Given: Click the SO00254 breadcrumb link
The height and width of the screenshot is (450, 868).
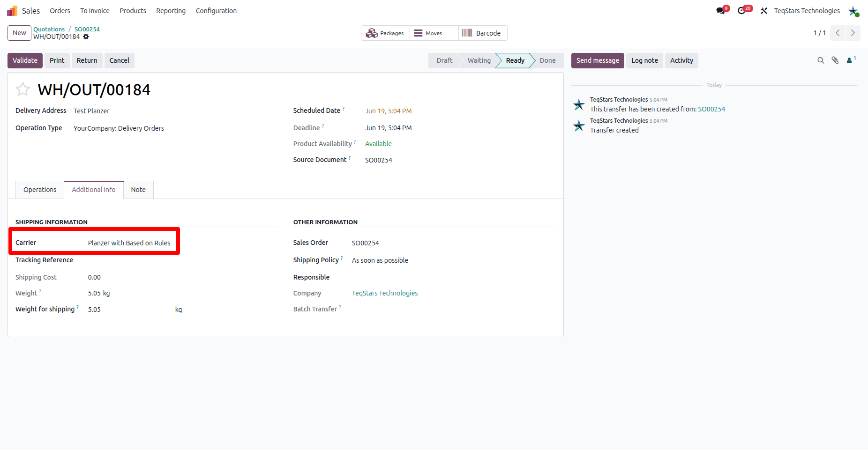Looking at the screenshot, I should [x=87, y=29].
